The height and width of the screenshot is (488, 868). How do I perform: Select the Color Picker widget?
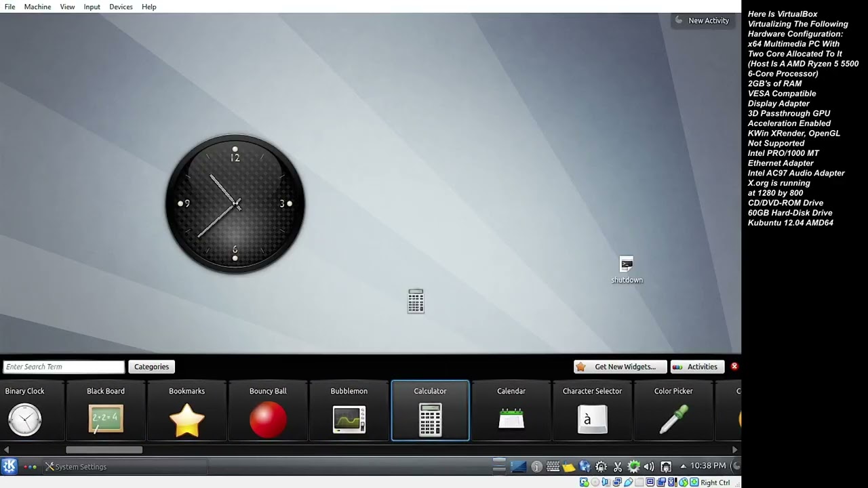pyautogui.click(x=673, y=411)
